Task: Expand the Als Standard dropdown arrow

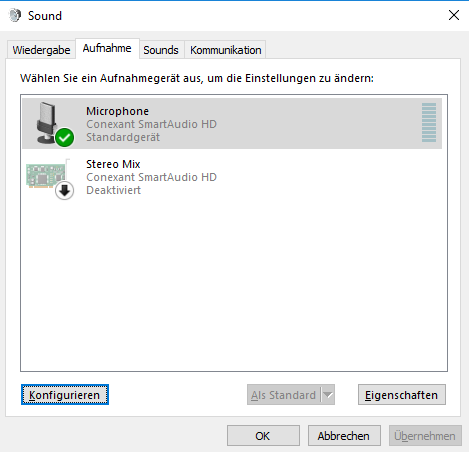Action: [x=328, y=395]
